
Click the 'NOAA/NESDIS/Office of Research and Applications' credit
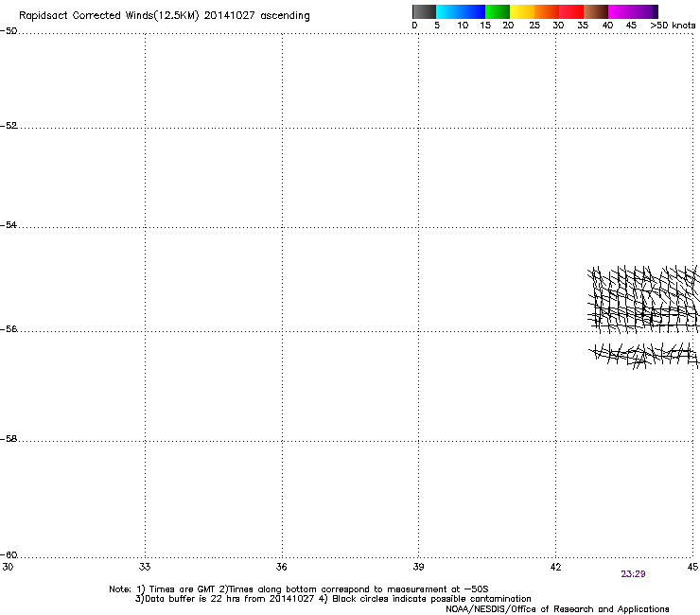[x=557, y=609]
